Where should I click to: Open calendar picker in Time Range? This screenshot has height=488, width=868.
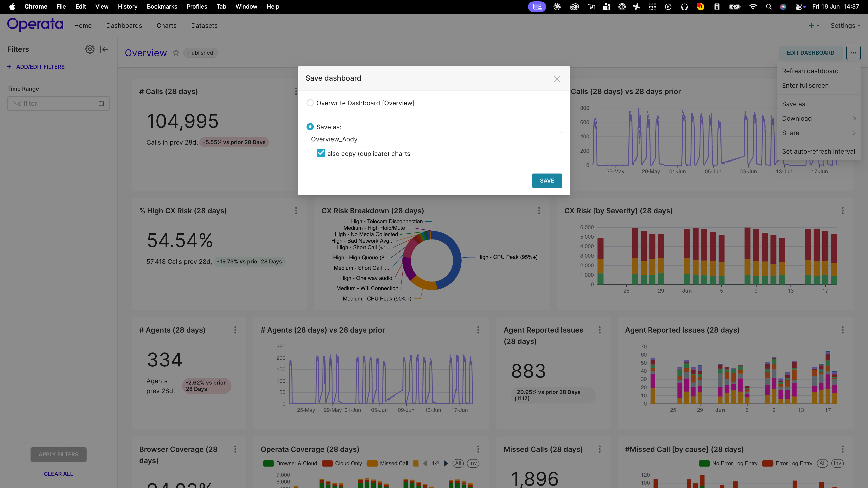101,103
